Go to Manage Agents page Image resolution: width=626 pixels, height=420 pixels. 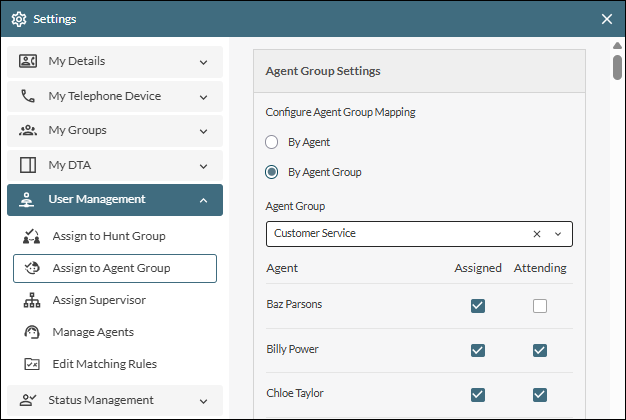[x=93, y=332]
